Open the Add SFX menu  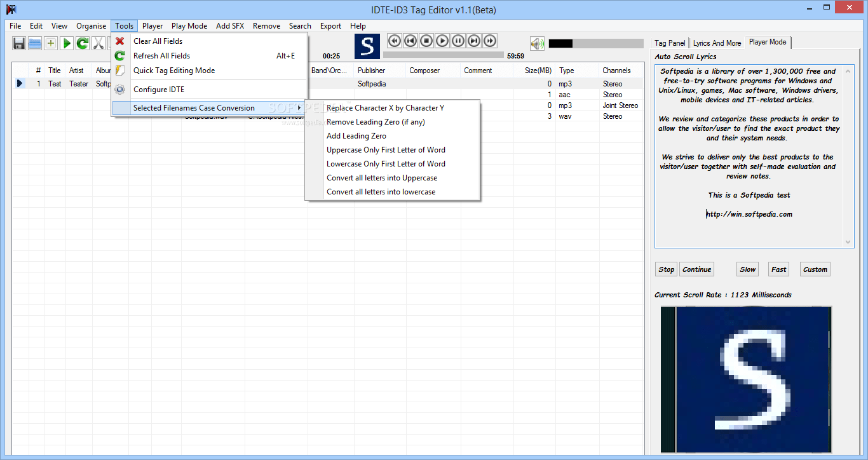tap(229, 26)
